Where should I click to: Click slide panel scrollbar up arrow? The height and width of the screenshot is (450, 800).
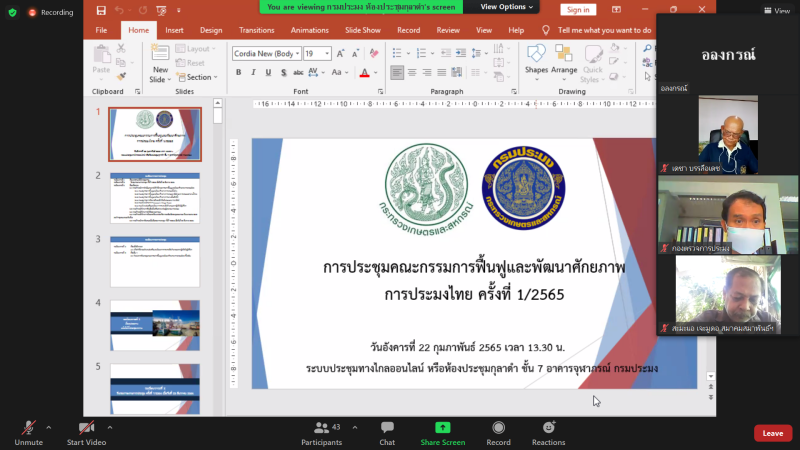pos(217,103)
